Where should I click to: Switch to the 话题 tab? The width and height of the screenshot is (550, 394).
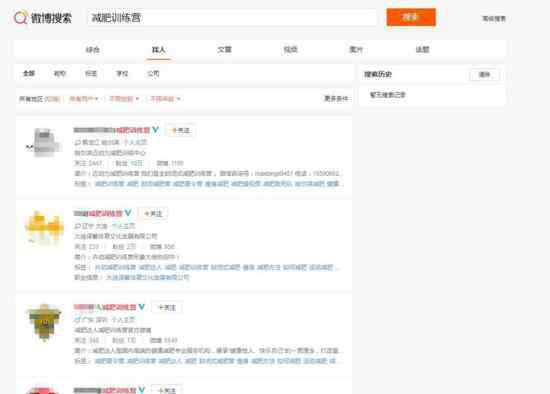422,49
